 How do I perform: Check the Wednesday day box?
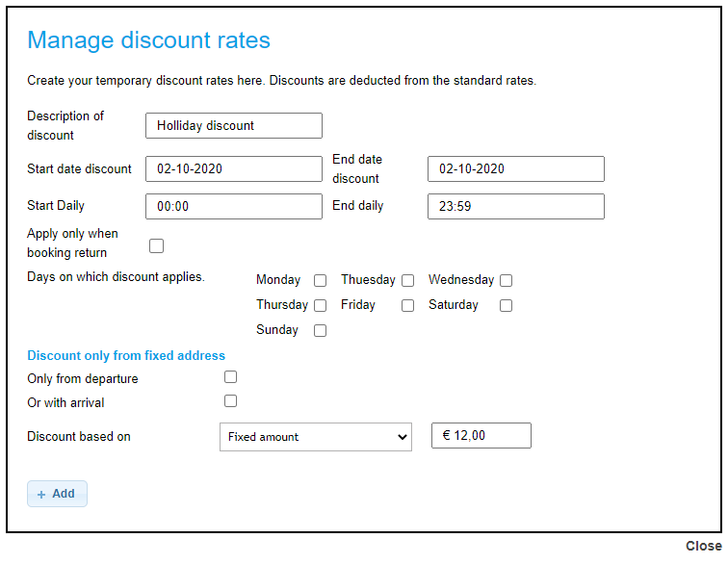(507, 281)
